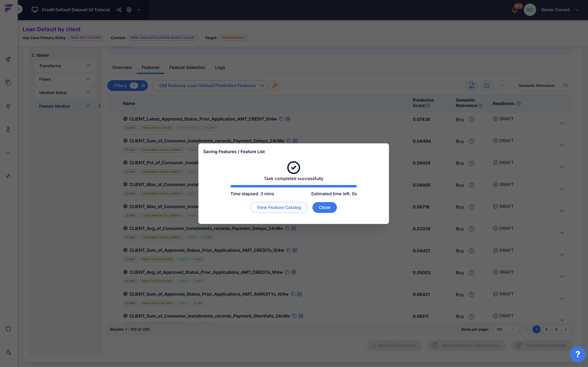Image resolution: width=588 pixels, height=367 pixels.
Task: Open the Ideation Setup step
Action: (x=65, y=93)
